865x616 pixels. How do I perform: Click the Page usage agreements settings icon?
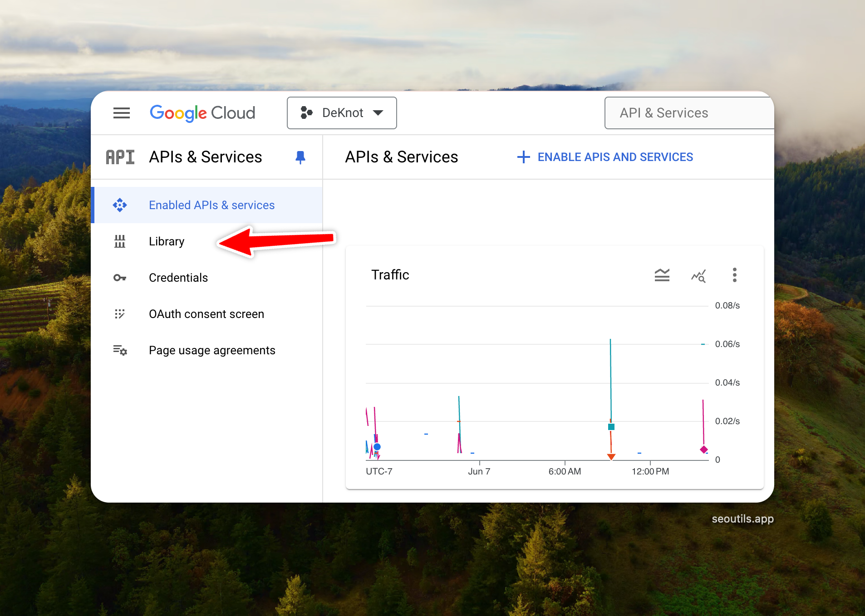(120, 350)
